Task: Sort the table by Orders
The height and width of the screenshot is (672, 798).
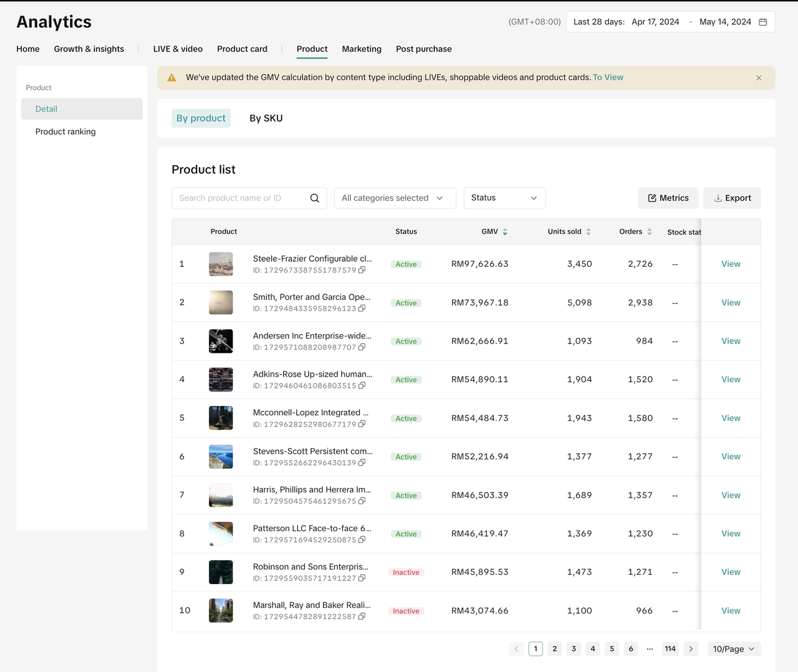Action: tap(649, 232)
